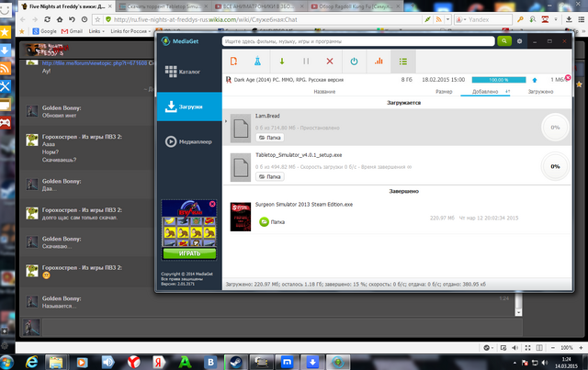The height and width of the screenshot is (370, 588).
Task: Click the browser history clock icon
Action: [x=85, y=19]
